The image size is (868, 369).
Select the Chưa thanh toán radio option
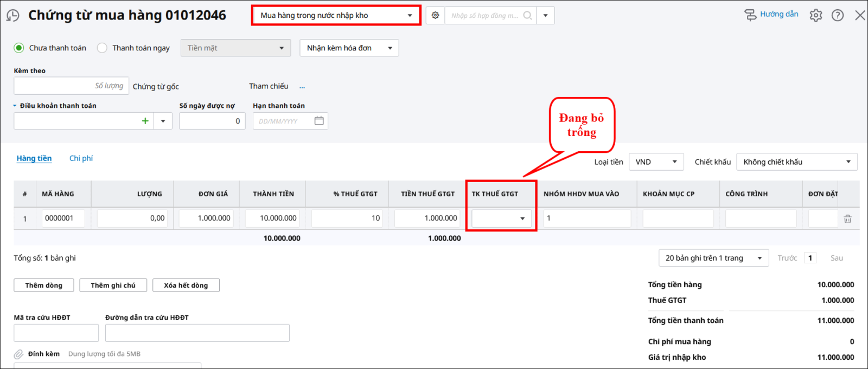coord(19,48)
